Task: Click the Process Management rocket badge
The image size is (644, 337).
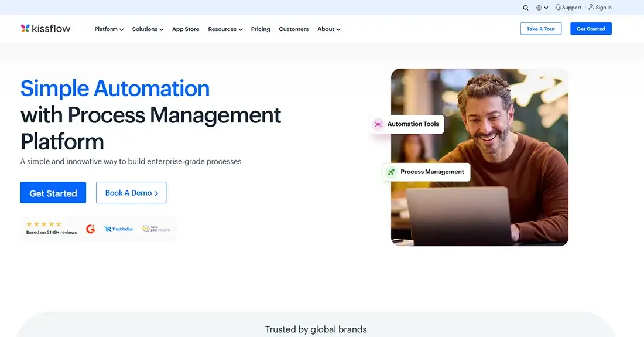Action: (390, 172)
